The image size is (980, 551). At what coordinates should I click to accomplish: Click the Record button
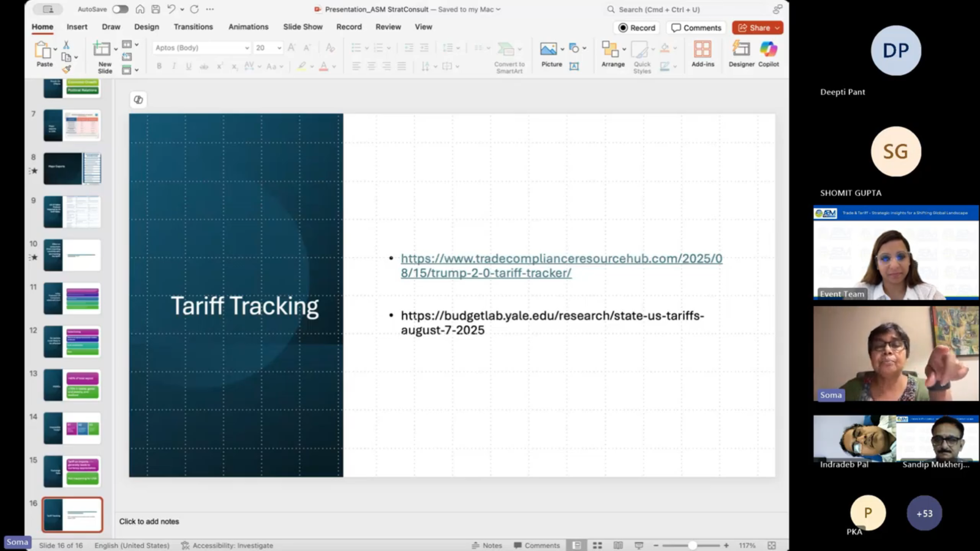[637, 28]
